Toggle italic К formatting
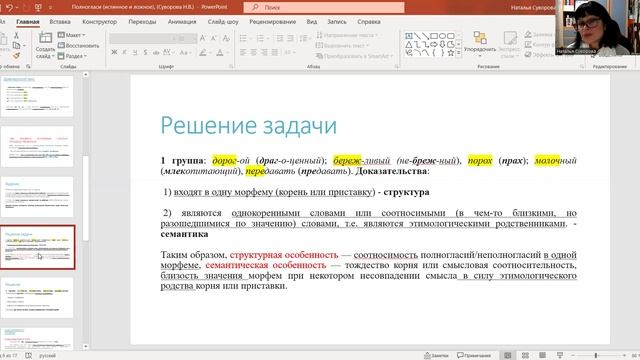640x360 pixels. (124, 52)
